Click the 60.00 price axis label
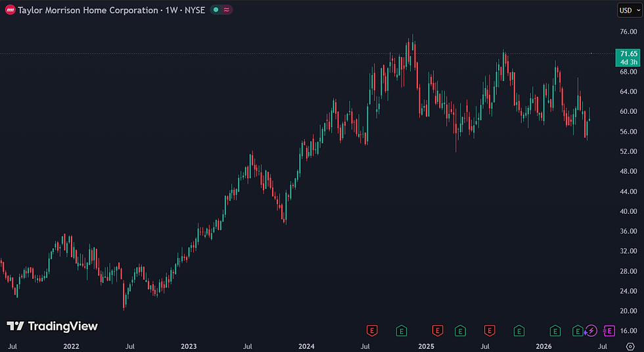This screenshot has height=352, width=644. pyautogui.click(x=628, y=111)
